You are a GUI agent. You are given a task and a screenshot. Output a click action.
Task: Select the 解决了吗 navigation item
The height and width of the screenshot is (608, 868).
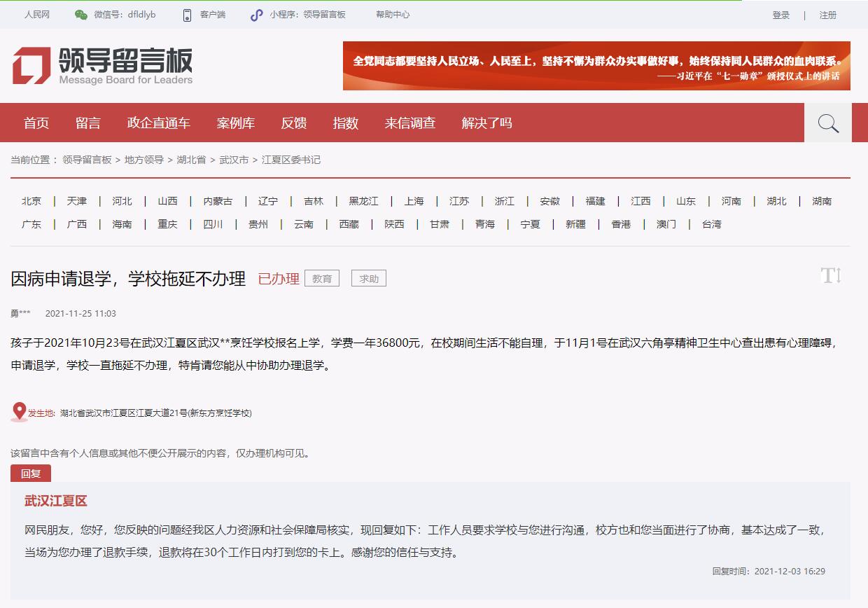pyautogui.click(x=487, y=123)
